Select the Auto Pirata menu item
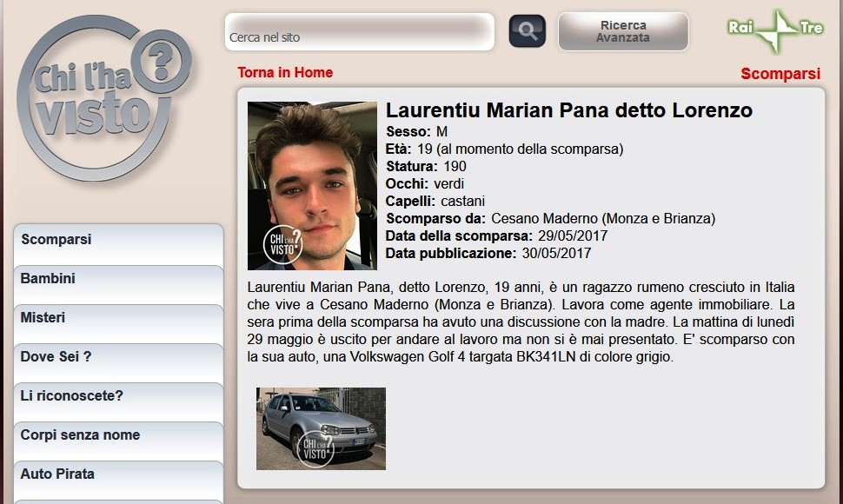843x504 pixels. [x=118, y=481]
